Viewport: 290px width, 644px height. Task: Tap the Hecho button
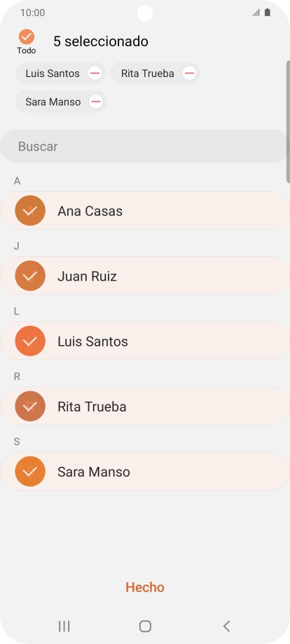click(145, 587)
